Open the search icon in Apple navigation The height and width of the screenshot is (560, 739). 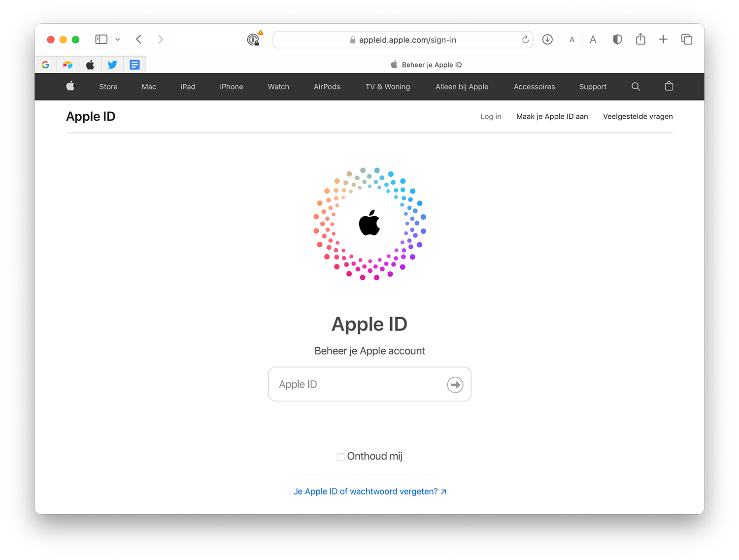coord(636,87)
